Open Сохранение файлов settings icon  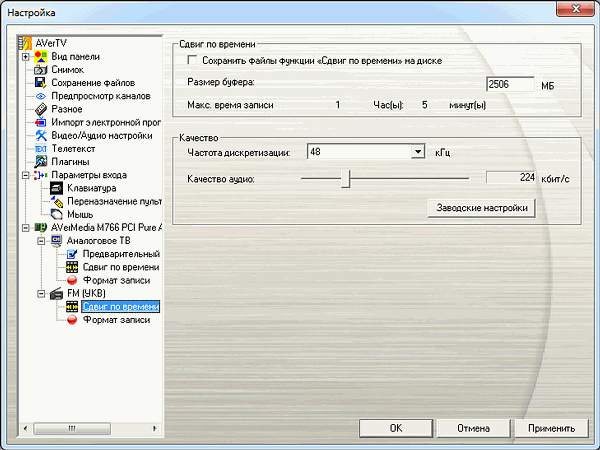[x=41, y=83]
